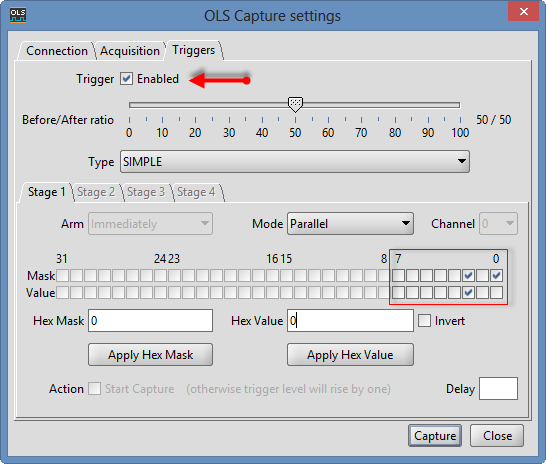Viewport: 546px width, 464px height.
Task: Enable Mask bit 24 checkbox
Action: (x=160, y=276)
